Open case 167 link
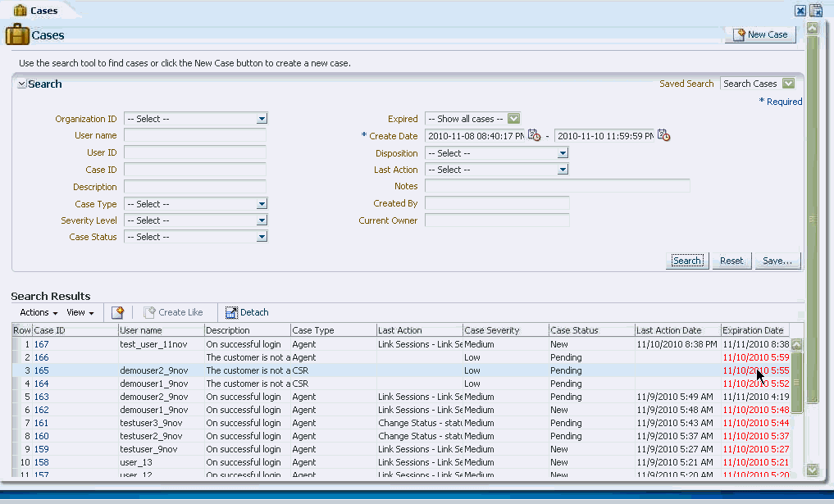The image size is (834, 504). [x=41, y=345]
